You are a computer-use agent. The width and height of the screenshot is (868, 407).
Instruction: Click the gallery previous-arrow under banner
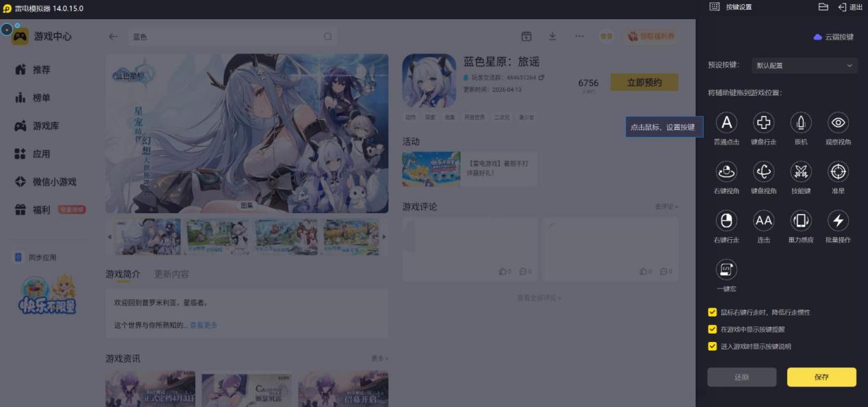coord(109,237)
